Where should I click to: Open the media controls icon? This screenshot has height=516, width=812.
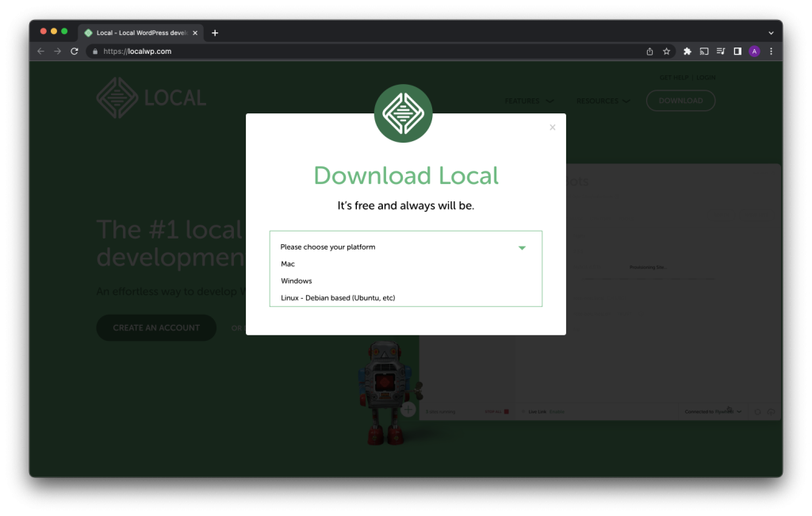pyautogui.click(x=721, y=52)
